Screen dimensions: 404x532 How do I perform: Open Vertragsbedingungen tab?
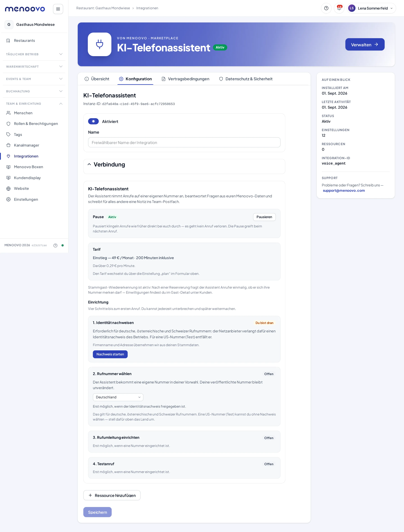pos(185,79)
